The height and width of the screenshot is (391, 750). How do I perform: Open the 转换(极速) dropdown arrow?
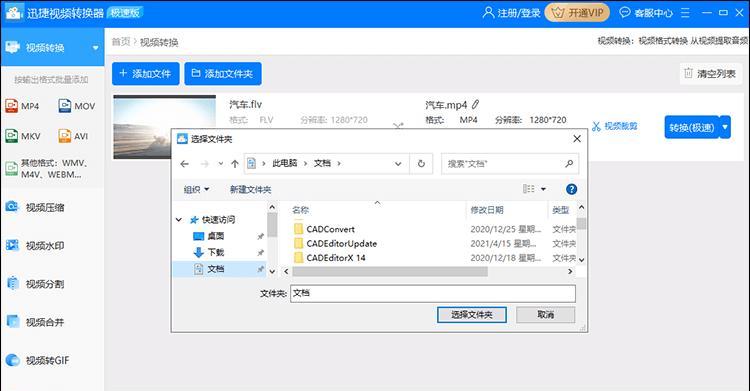tap(725, 127)
